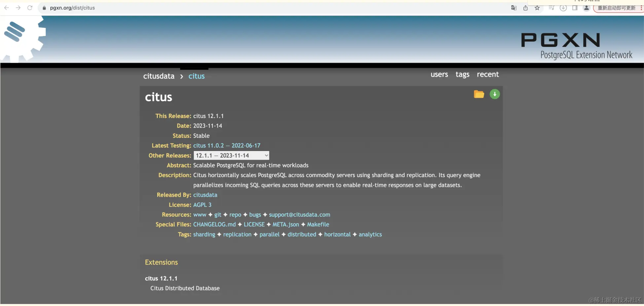Image resolution: width=644 pixels, height=306 pixels.
Task: Open the META.json file link
Action: 286,225
